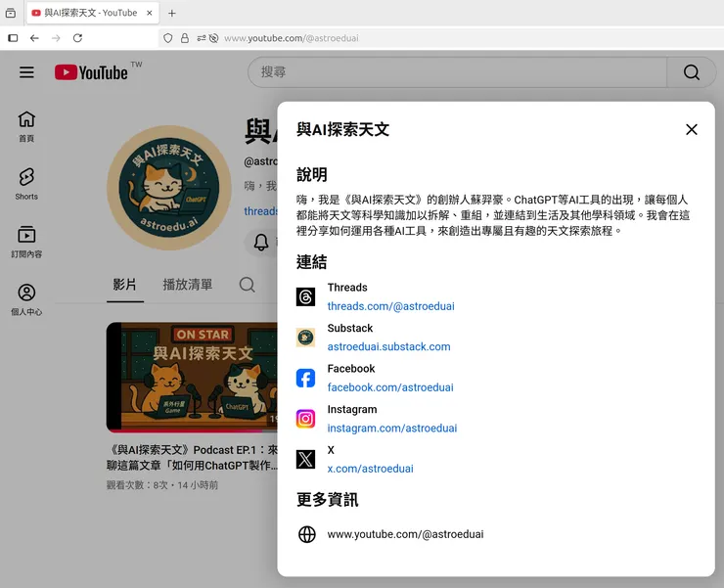Open Podcast EP.1 video title
The width and height of the screenshot is (724, 588).
tap(192, 458)
